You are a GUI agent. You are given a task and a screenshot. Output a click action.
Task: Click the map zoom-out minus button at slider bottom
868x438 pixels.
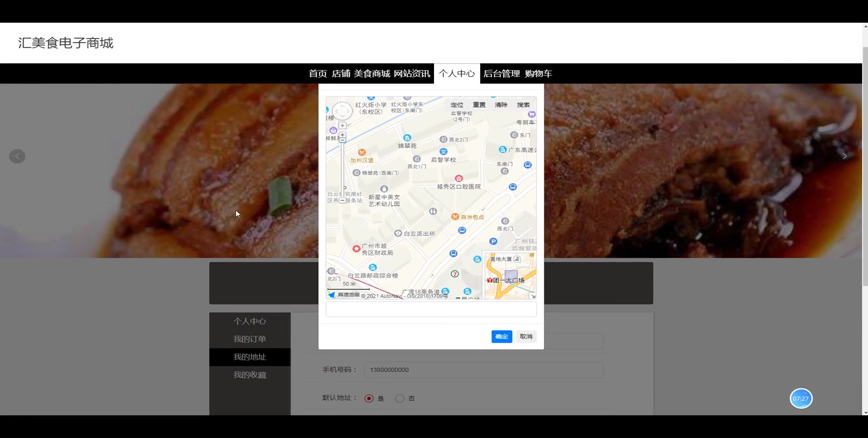(342, 200)
